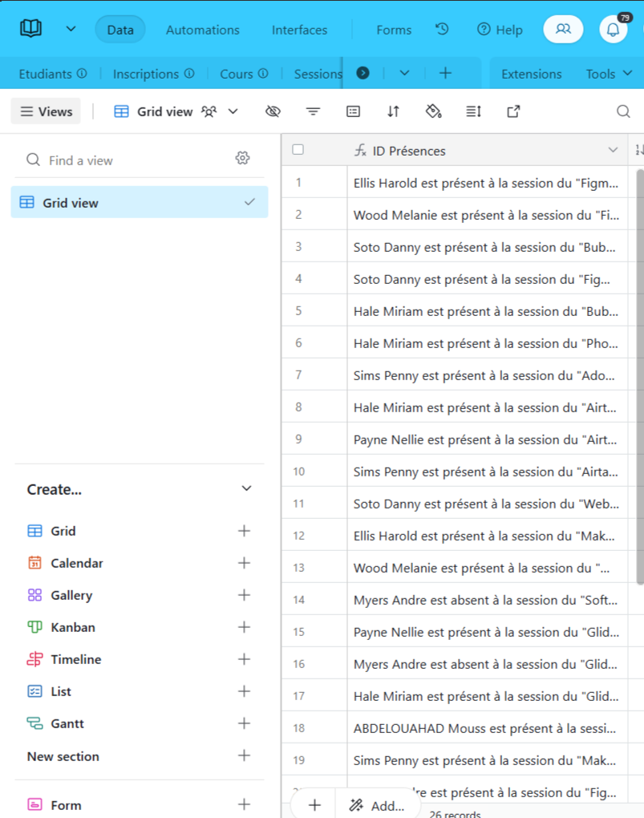Select row 7 Sims Penny cell

coord(488,375)
